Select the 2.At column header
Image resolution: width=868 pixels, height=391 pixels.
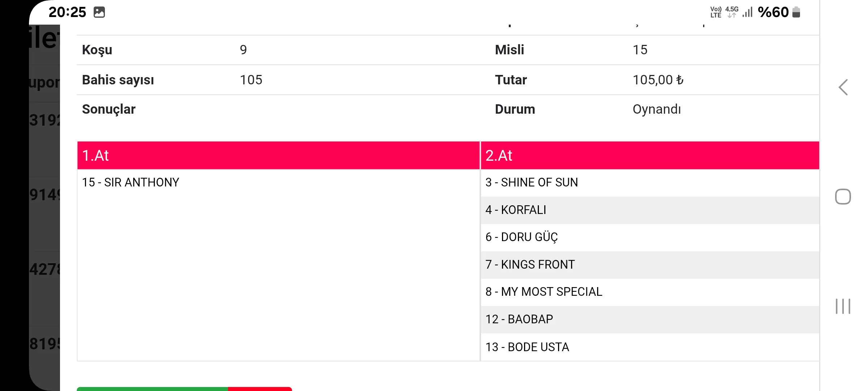650,155
